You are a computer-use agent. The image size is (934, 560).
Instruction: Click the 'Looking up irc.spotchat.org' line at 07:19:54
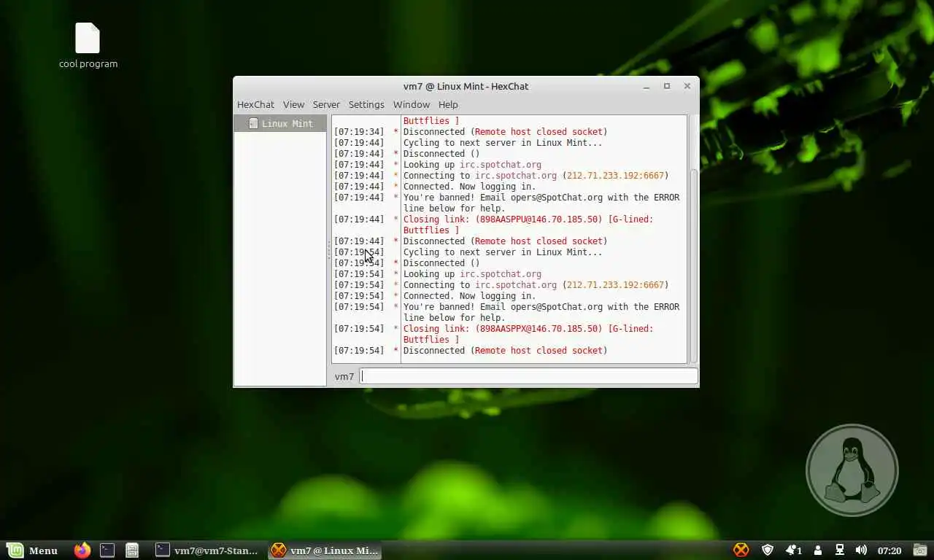[472, 274]
